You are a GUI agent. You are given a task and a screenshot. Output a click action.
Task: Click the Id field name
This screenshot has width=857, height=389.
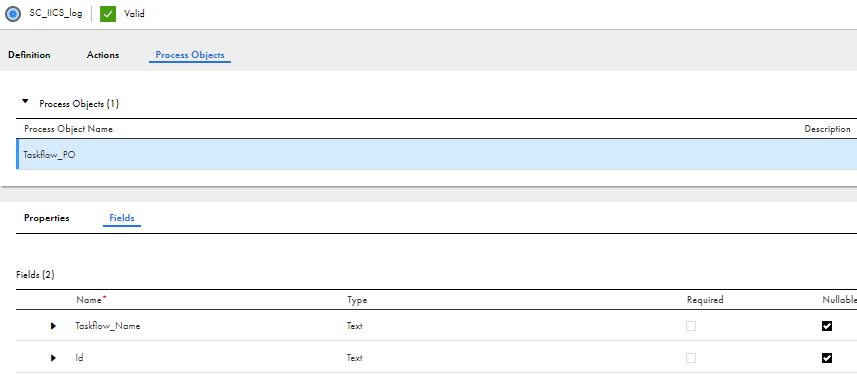click(x=79, y=358)
